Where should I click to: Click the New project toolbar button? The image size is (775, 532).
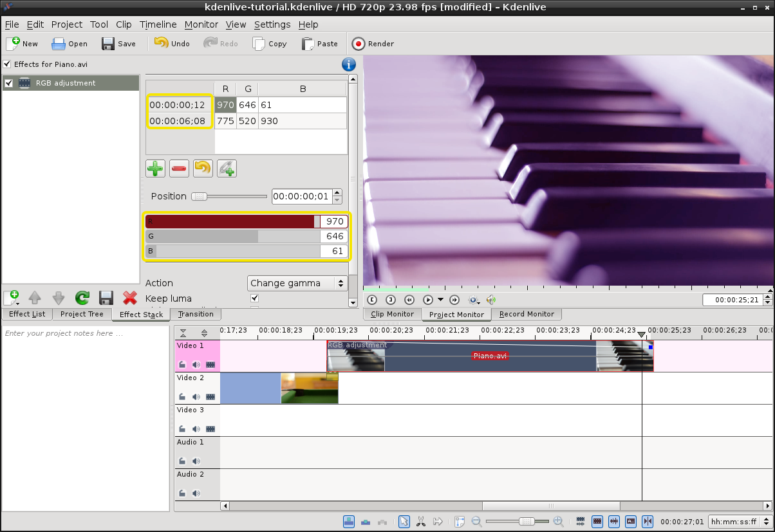coord(22,44)
